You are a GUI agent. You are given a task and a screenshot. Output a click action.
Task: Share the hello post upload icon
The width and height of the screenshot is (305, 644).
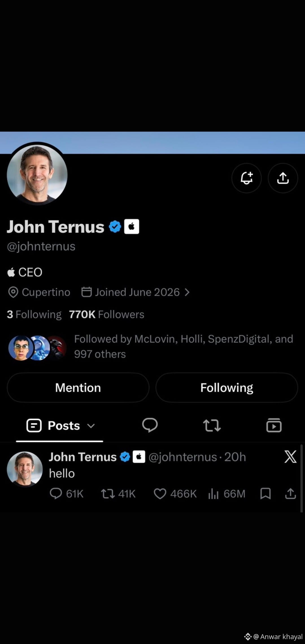[x=290, y=493]
